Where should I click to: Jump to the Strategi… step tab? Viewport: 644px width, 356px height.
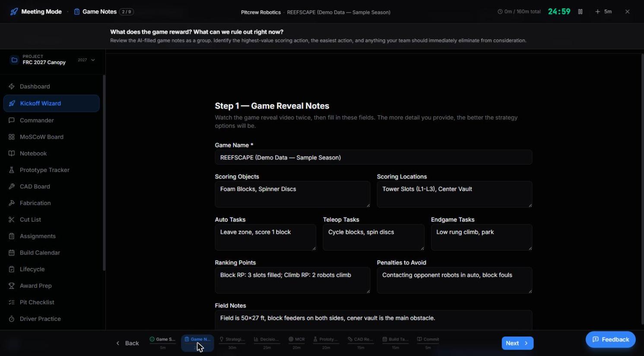click(x=232, y=343)
